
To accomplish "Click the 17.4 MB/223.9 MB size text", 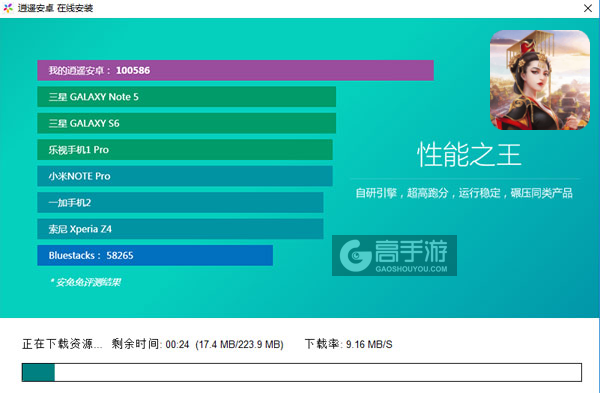I will click(240, 344).
